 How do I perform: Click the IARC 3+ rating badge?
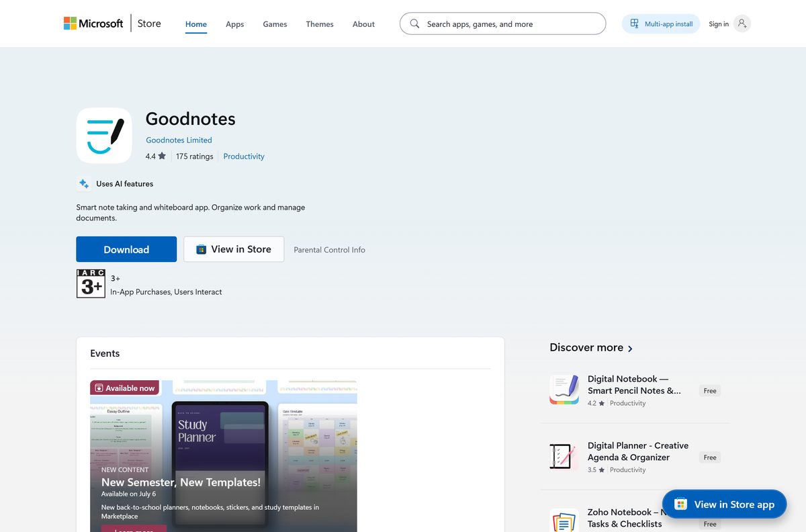click(91, 283)
